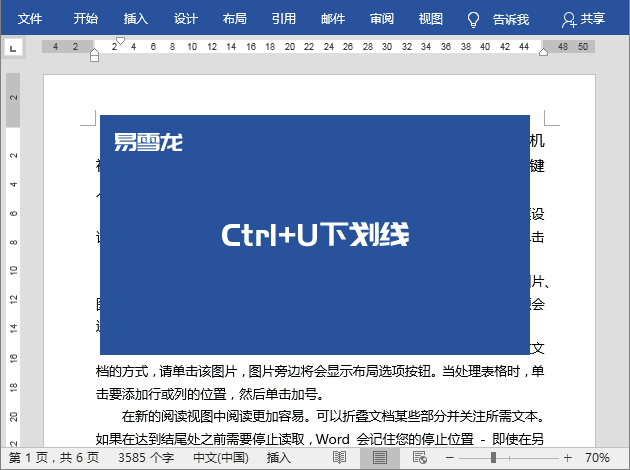Screen dimensions: 630x470
Task: Click the zoom in plus button
Action: 567,458
